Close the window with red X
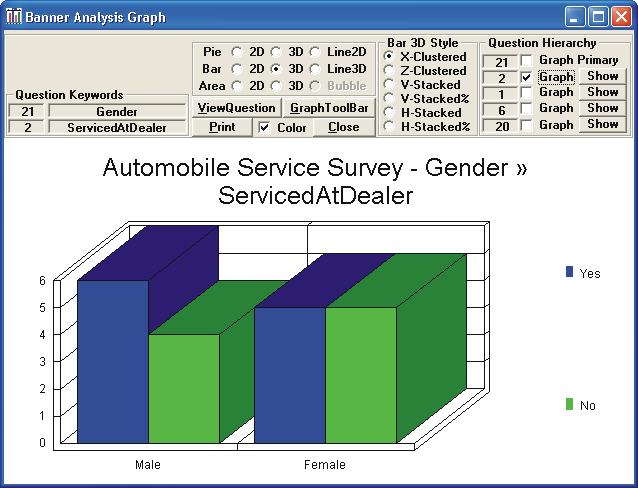638x488 pixels. [621, 17]
